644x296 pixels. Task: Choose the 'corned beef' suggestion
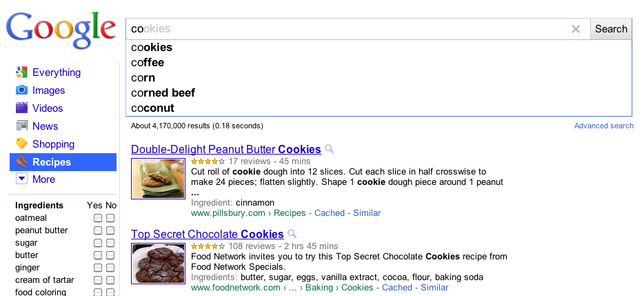pos(163,93)
